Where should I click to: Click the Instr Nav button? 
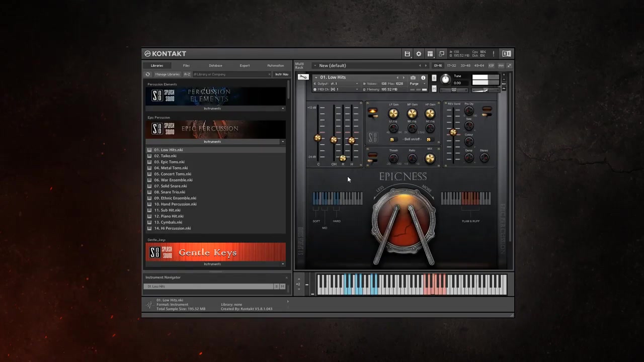[282, 74]
